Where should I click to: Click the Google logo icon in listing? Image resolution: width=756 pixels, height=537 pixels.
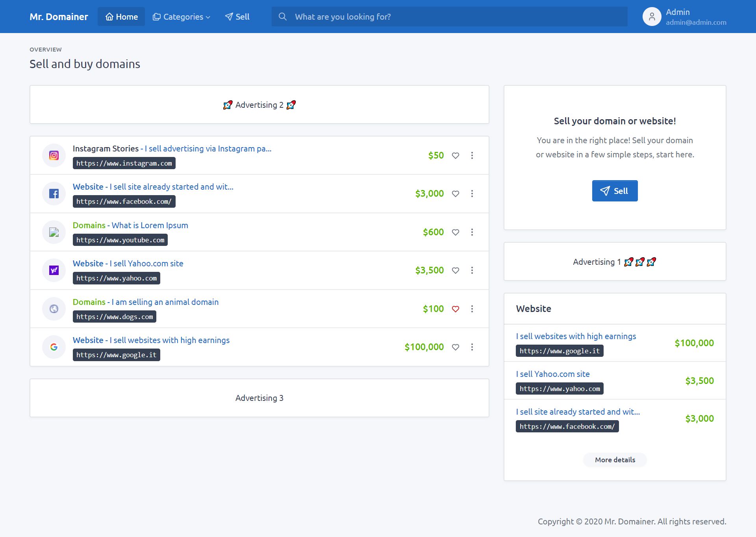[54, 347]
